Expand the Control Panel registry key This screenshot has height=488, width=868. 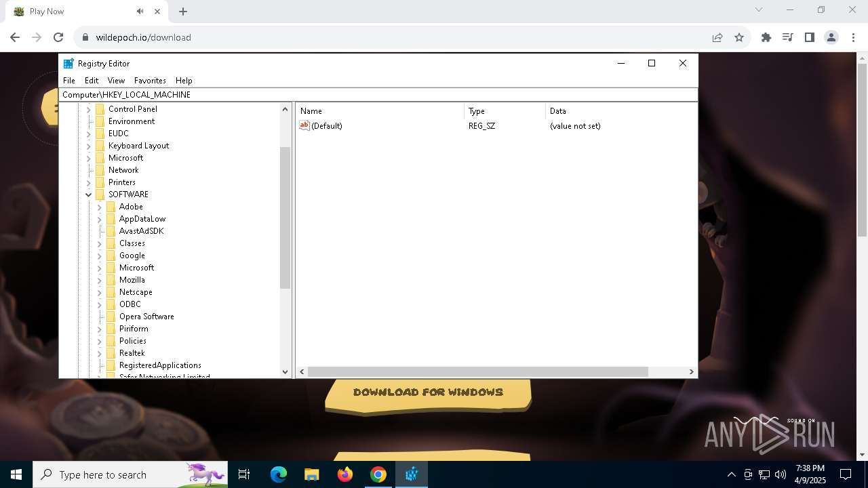88,109
